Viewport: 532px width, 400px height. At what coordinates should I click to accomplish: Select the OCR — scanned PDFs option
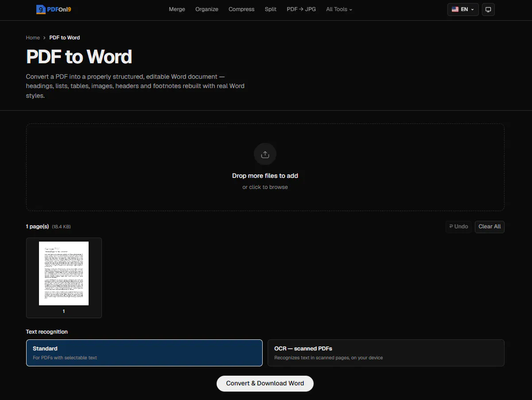tap(386, 353)
